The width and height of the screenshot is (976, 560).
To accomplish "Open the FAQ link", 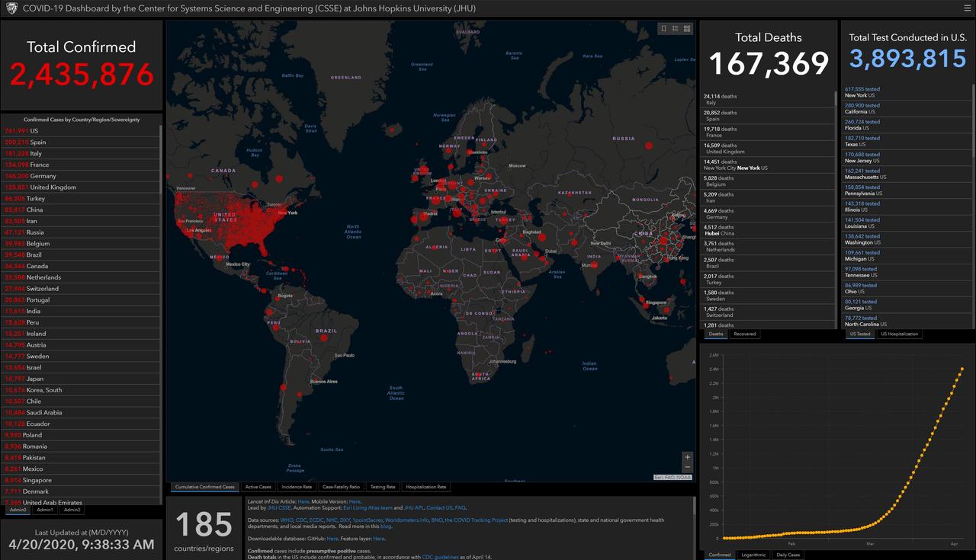I will (460, 507).
